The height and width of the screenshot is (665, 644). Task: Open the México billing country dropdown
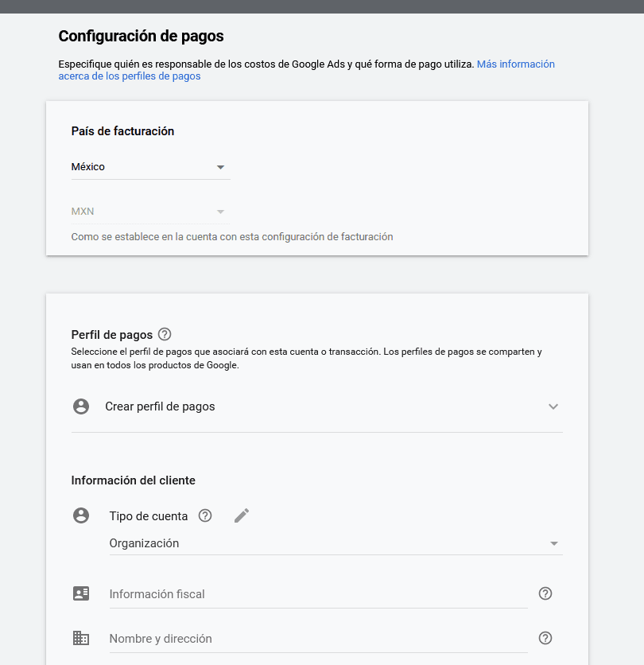click(143, 167)
